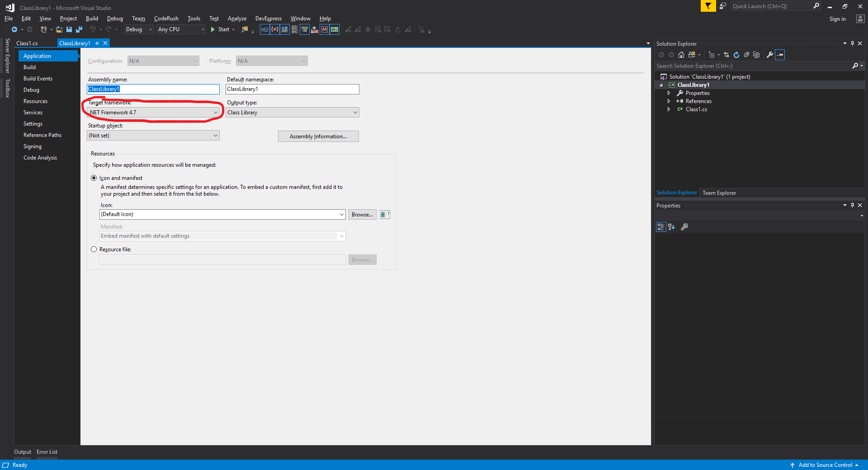Click Categorized view icon in Properties panel
Screen dimensions: 868x470
click(x=661, y=227)
